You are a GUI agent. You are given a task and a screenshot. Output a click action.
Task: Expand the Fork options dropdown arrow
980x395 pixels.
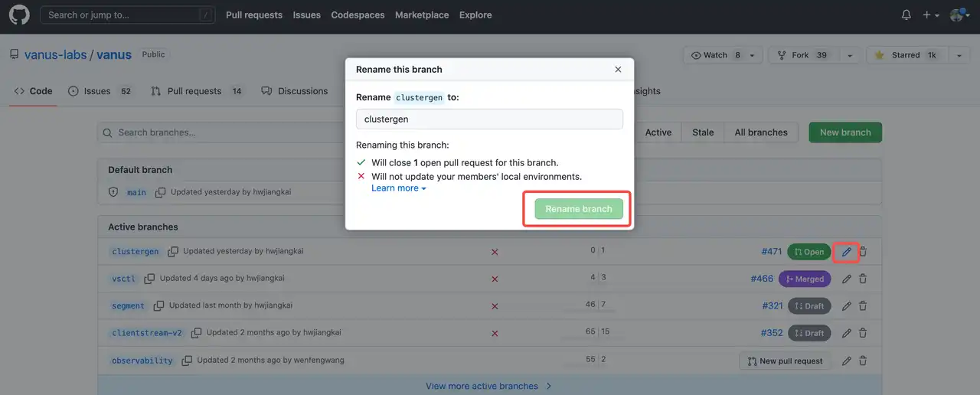coord(849,55)
